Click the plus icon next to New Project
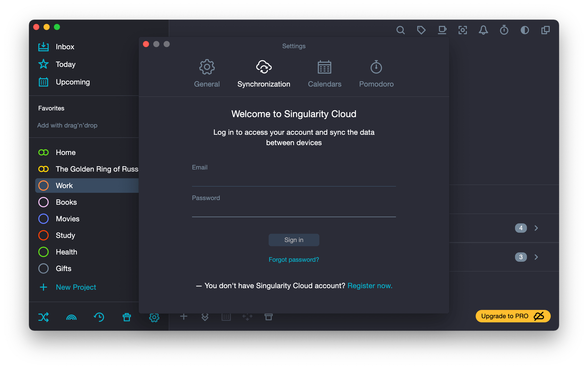The width and height of the screenshot is (588, 369). pos(43,287)
